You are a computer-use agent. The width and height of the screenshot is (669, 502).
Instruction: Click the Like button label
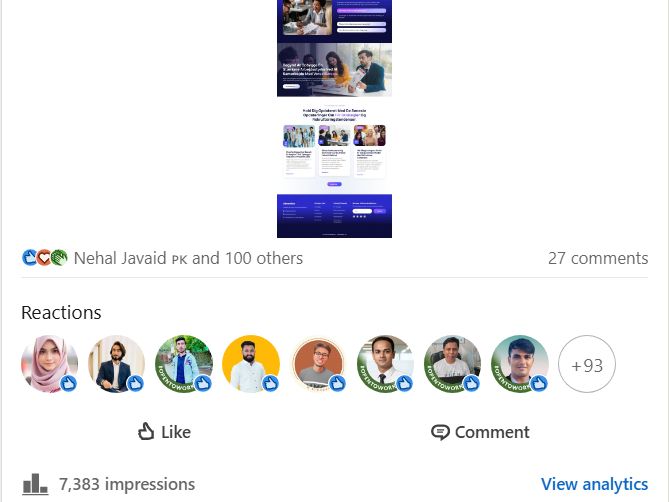176,432
